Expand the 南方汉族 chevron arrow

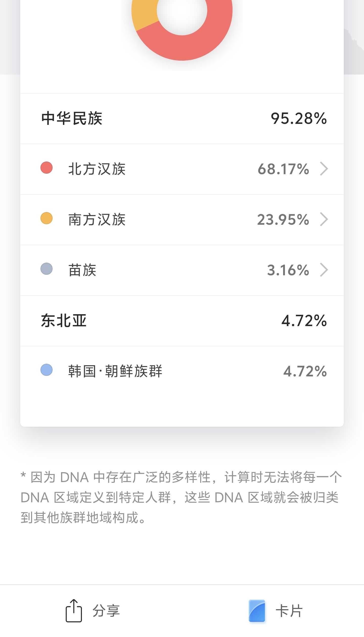[x=324, y=219]
